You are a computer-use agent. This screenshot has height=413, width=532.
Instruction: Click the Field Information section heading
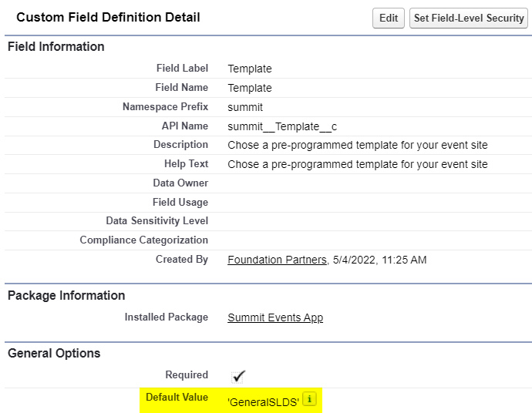[56, 46]
